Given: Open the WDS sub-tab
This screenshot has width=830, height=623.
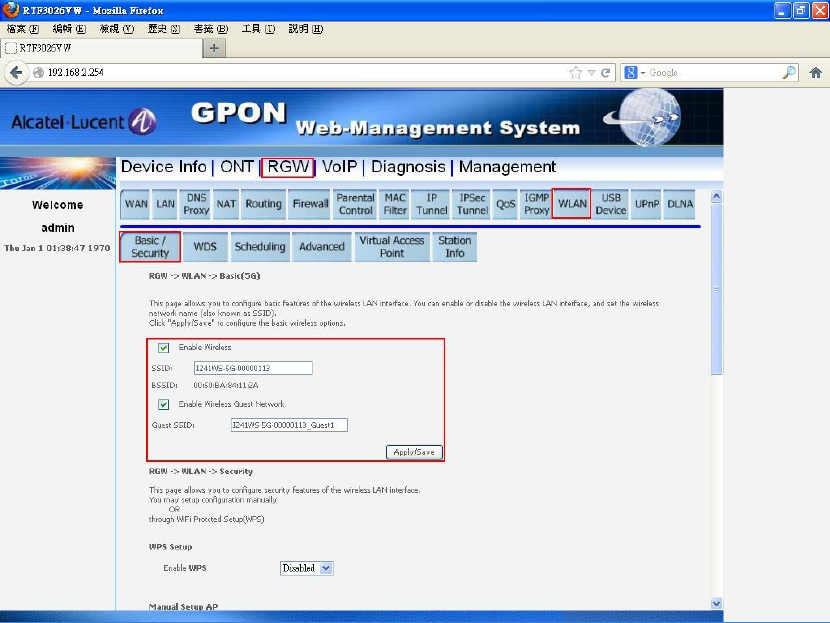Looking at the screenshot, I should pos(205,247).
